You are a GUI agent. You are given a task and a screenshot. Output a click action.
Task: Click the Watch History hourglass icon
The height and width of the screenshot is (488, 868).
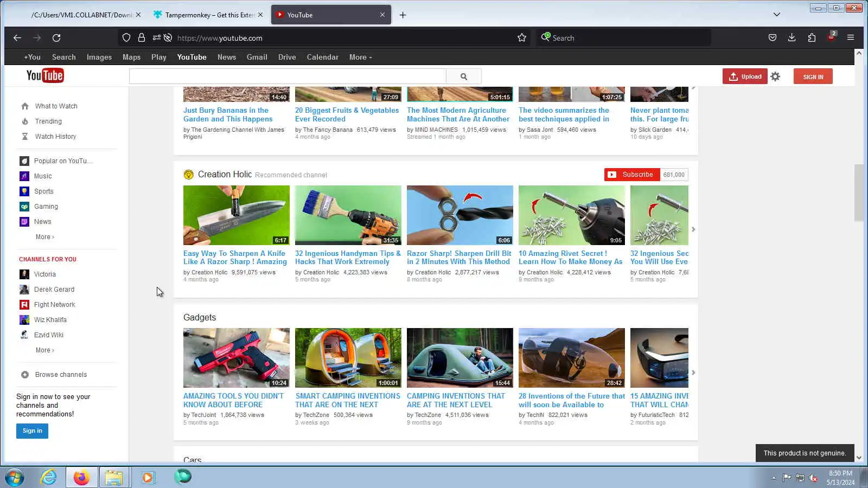(x=24, y=137)
